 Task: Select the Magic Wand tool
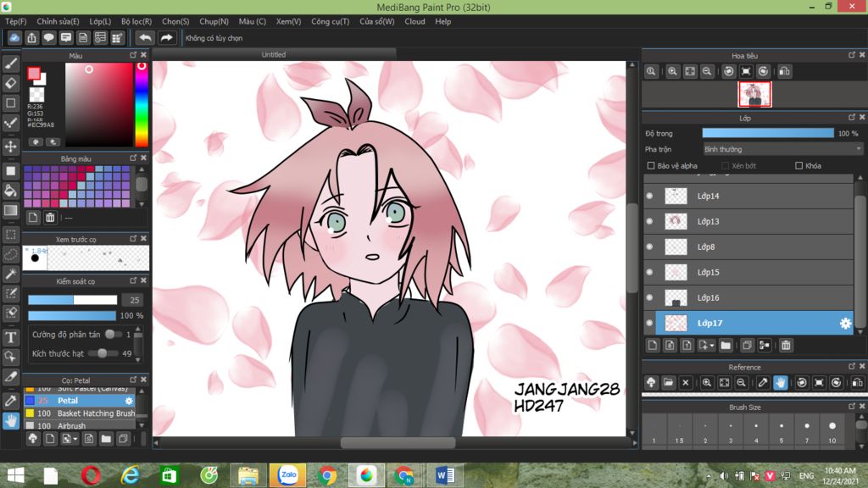click(x=10, y=274)
